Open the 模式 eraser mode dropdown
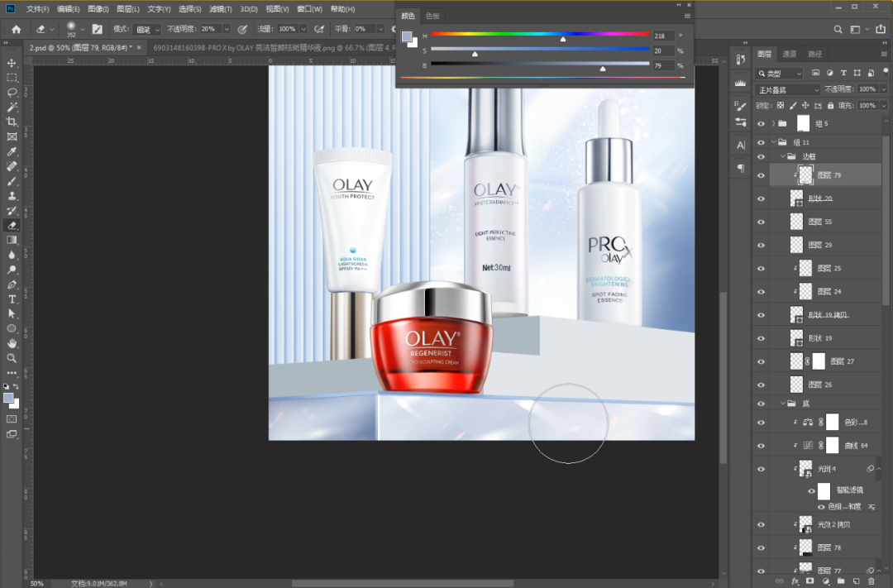Image resolution: width=893 pixels, height=588 pixels. (147, 29)
